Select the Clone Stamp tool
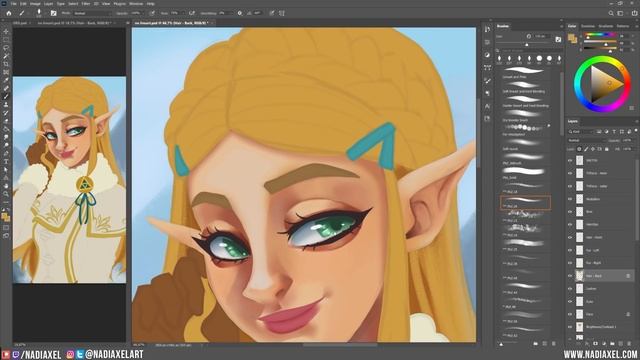 pos(6,105)
